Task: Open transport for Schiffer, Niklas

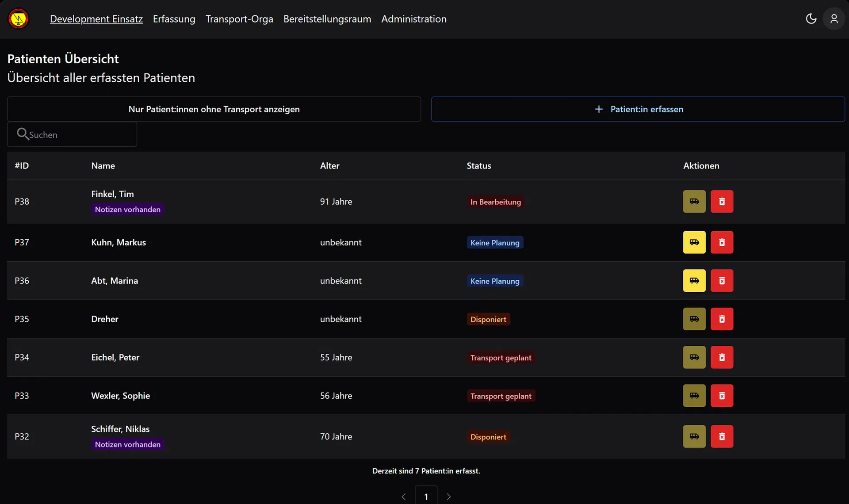Action: (x=694, y=436)
